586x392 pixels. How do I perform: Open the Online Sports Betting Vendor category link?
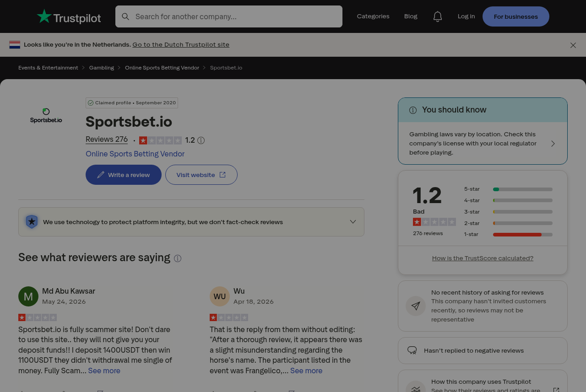pos(135,154)
